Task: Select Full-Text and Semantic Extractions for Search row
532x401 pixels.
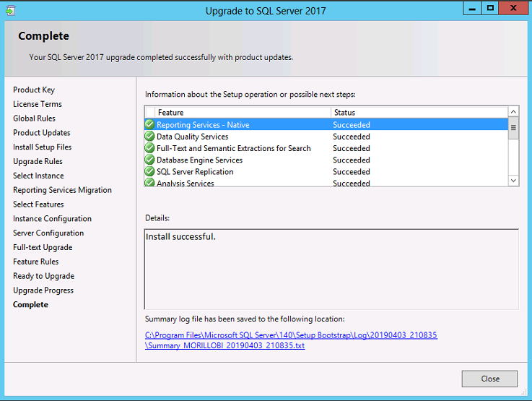Action: (x=326, y=148)
